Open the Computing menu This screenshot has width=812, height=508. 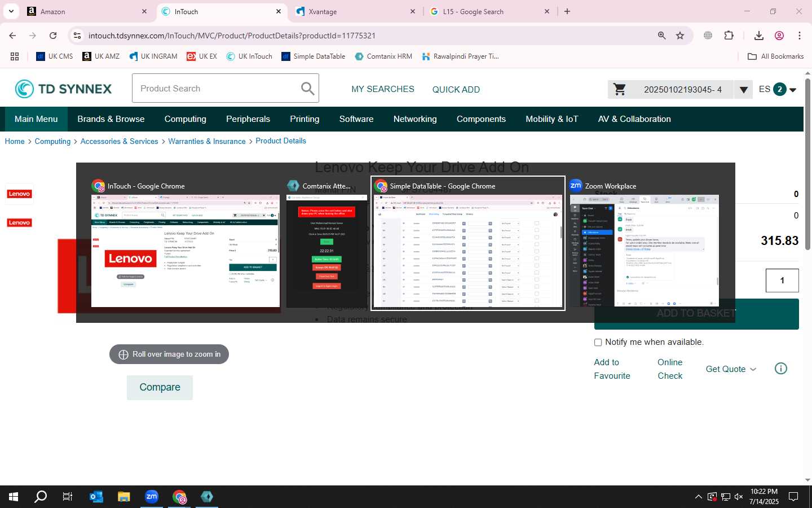186,119
